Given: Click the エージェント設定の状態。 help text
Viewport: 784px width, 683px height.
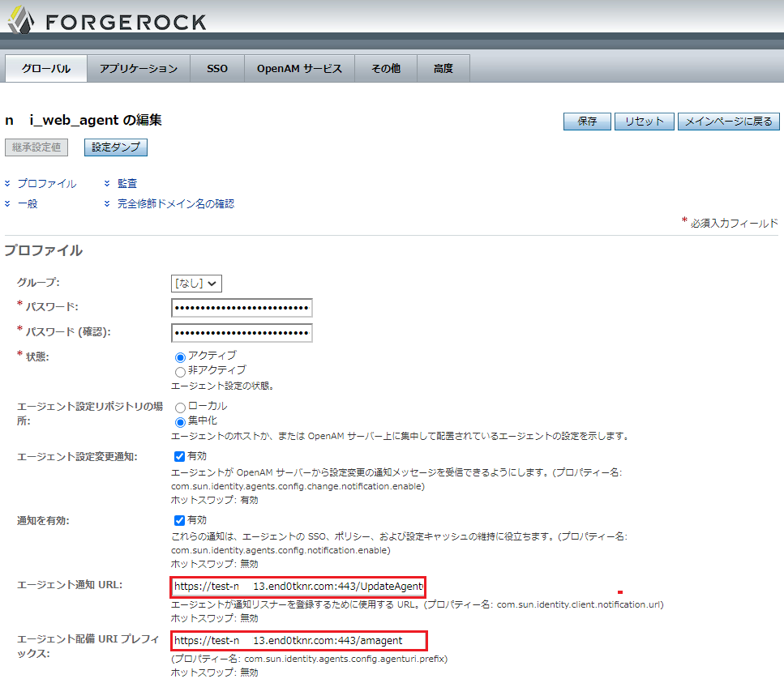Looking at the screenshot, I should point(222,386).
